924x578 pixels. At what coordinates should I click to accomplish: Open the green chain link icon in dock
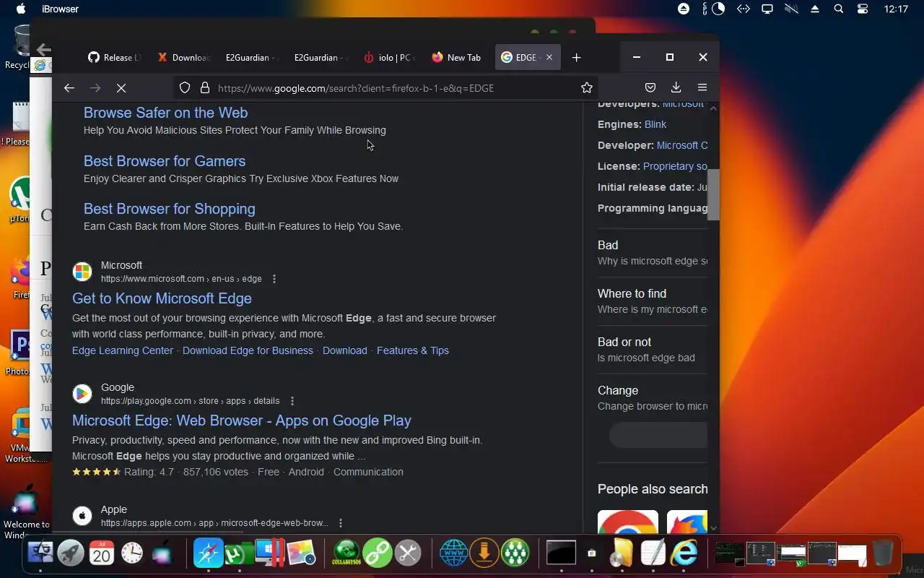click(x=378, y=553)
